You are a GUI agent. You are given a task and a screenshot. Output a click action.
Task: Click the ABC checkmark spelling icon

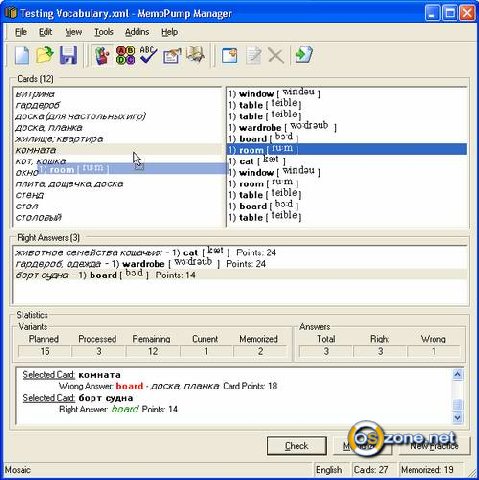coord(148,55)
